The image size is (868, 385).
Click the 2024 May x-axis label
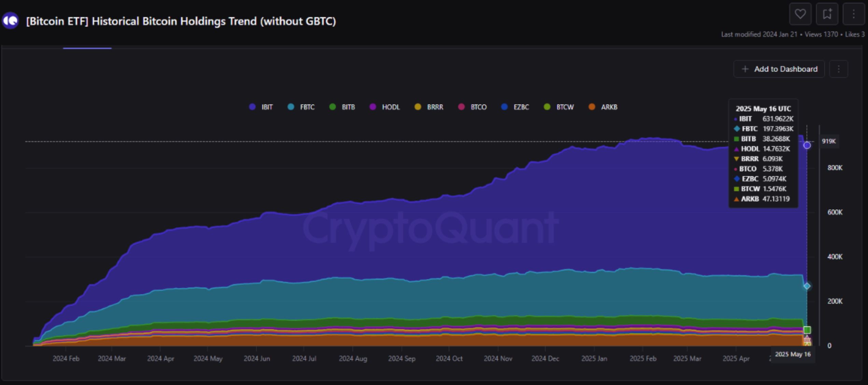(x=208, y=358)
